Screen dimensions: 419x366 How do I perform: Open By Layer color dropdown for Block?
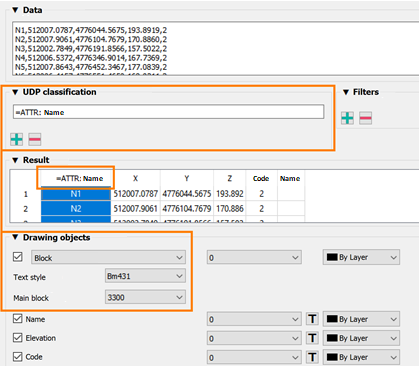pyautogui.click(x=361, y=257)
